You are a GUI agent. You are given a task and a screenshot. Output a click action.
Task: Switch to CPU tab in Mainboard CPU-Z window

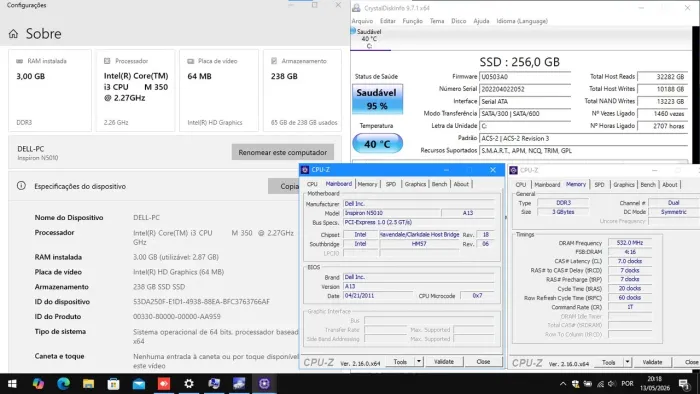click(312, 184)
